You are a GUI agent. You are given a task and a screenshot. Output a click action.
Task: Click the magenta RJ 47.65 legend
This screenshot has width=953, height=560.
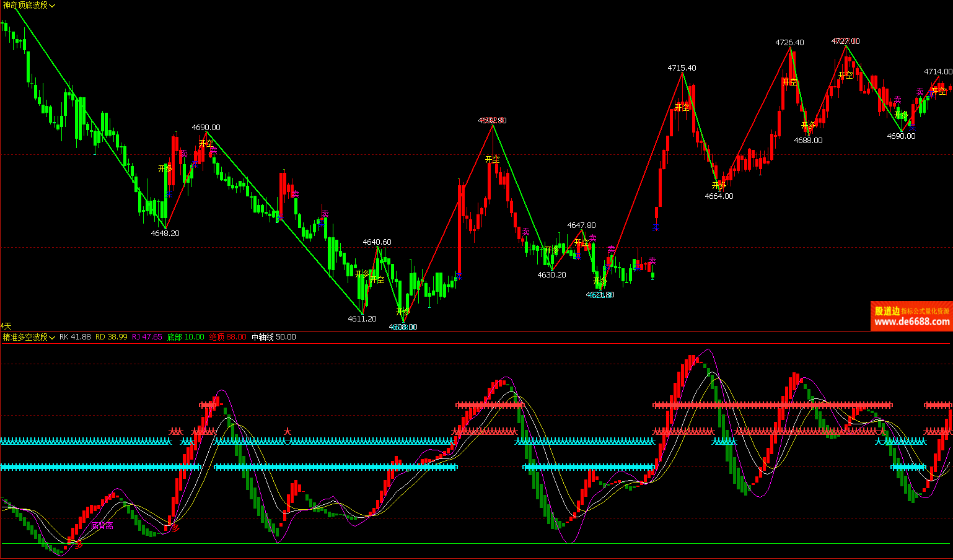pyautogui.click(x=147, y=338)
